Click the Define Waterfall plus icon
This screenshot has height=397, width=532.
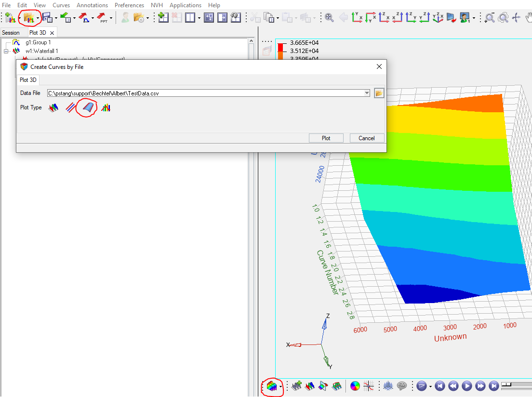(296, 386)
